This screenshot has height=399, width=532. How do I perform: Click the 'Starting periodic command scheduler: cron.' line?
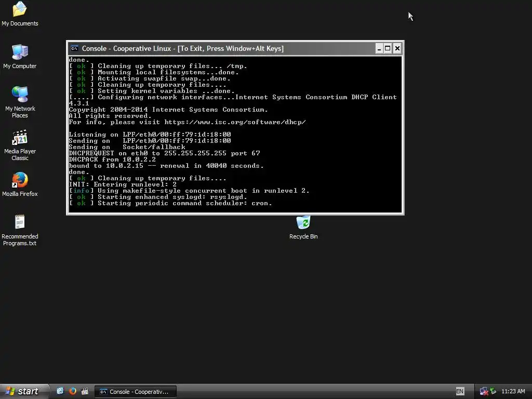point(170,203)
